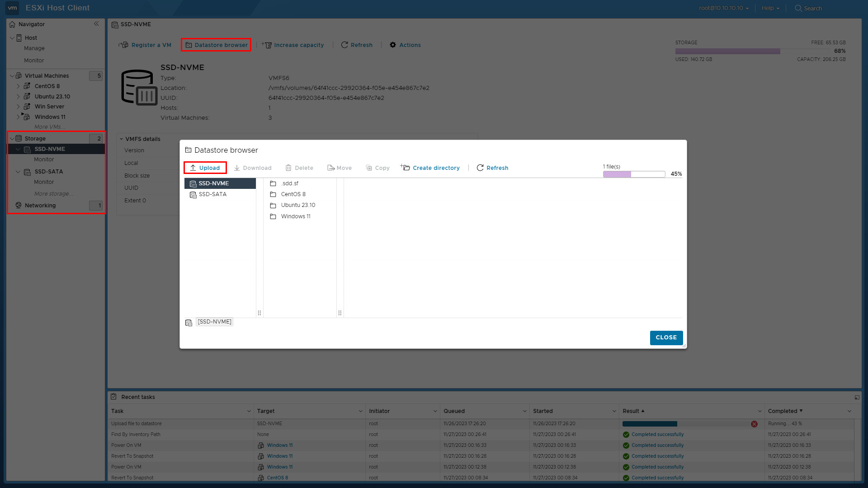Select SSD-SATA datastore in browser

coord(212,194)
